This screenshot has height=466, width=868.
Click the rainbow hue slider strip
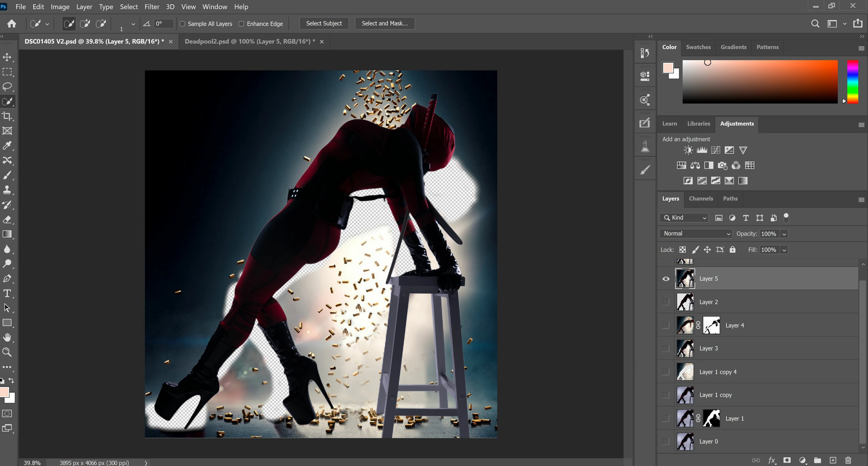tap(853, 82)
